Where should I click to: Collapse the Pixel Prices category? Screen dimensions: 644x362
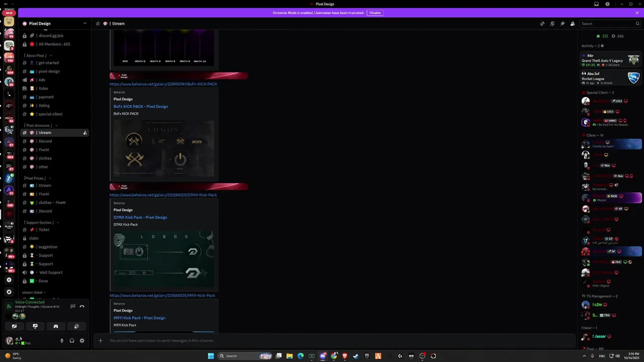pyautogui.click(x=37, y=178)
